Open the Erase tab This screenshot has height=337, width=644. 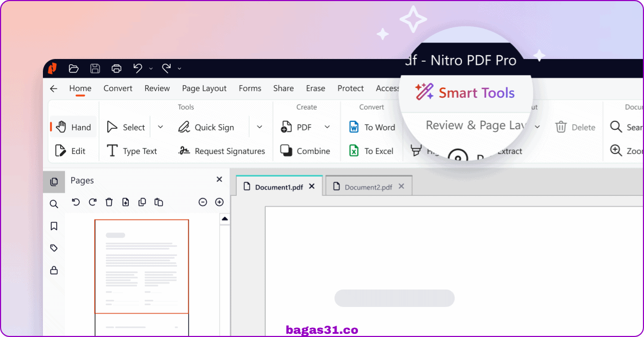point(316,89)
